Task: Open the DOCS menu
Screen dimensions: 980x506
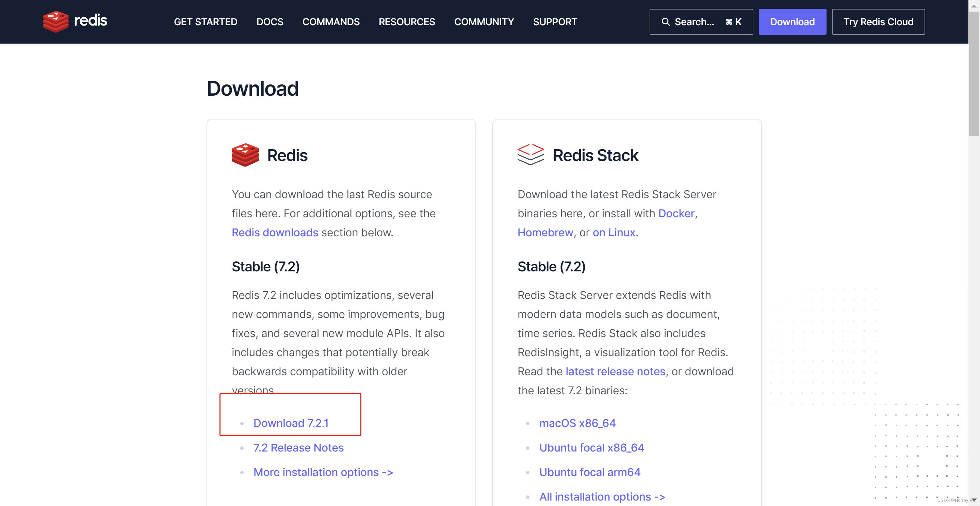Action: click(270, 22)
